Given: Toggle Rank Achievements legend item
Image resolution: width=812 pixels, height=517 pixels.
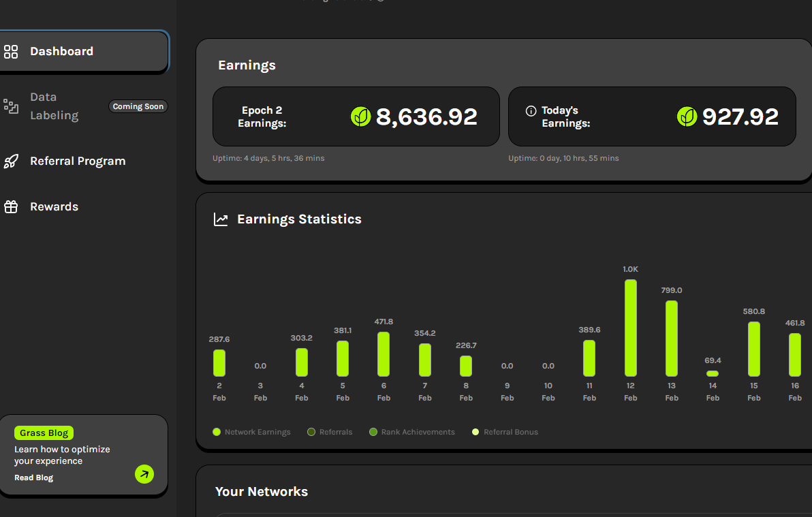Looking at the screenshot, I should coord(412,432).
